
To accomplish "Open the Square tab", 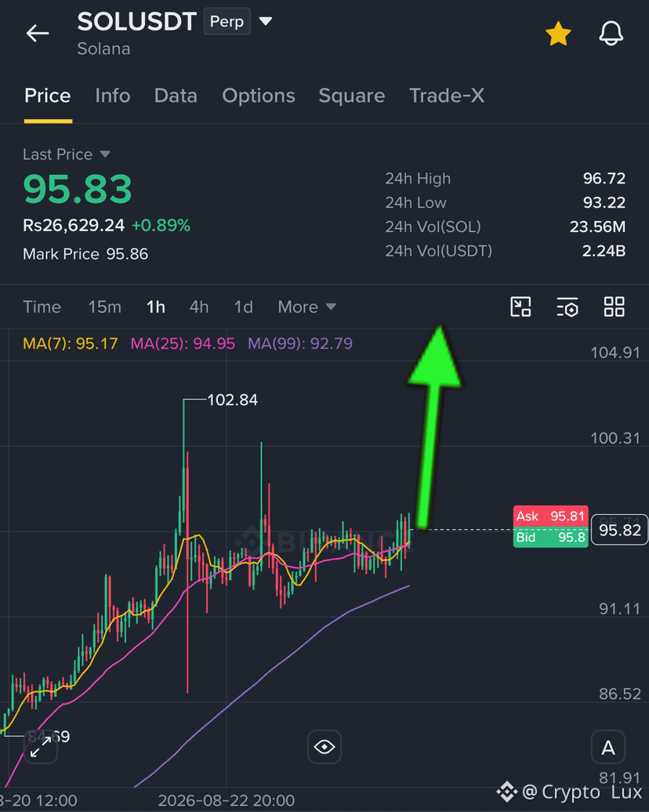I will click(x=352, y=96).
